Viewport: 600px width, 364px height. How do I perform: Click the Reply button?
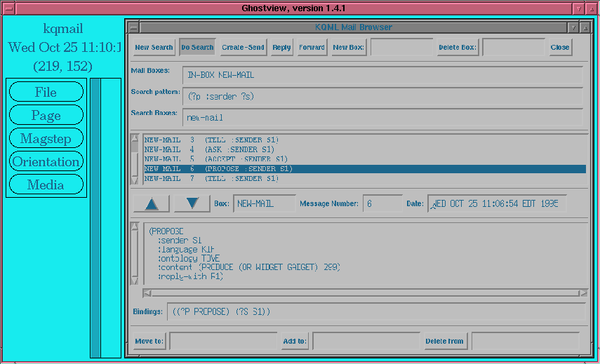point(281,48)
